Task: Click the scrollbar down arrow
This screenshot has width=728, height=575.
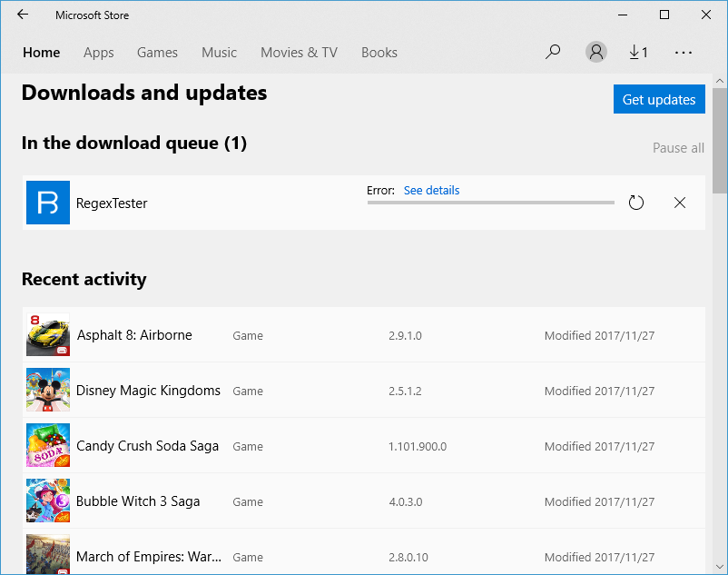Action: pyautogui.click(x=720, y=567)
